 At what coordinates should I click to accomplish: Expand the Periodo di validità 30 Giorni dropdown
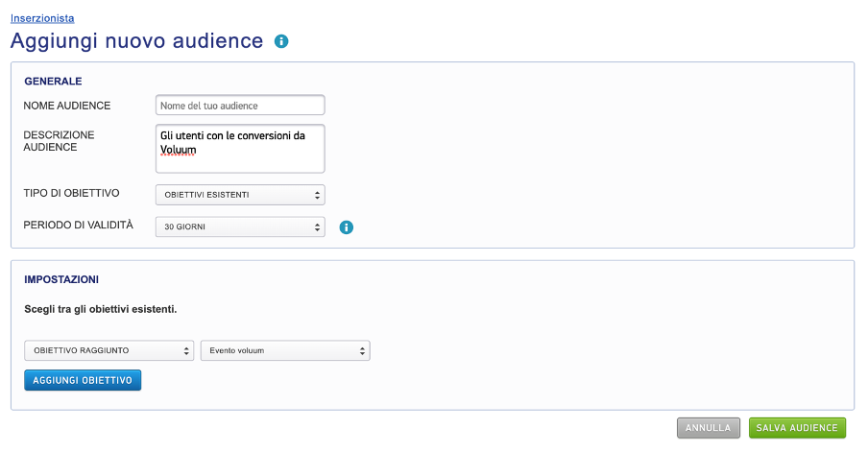[x=240, y=227]
